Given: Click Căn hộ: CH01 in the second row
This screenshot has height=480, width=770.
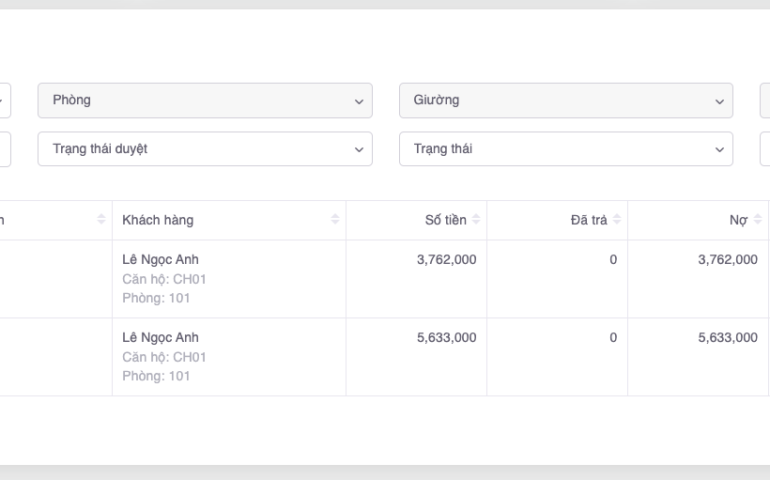Looking at the screenshot, I should tap(164, 357).
